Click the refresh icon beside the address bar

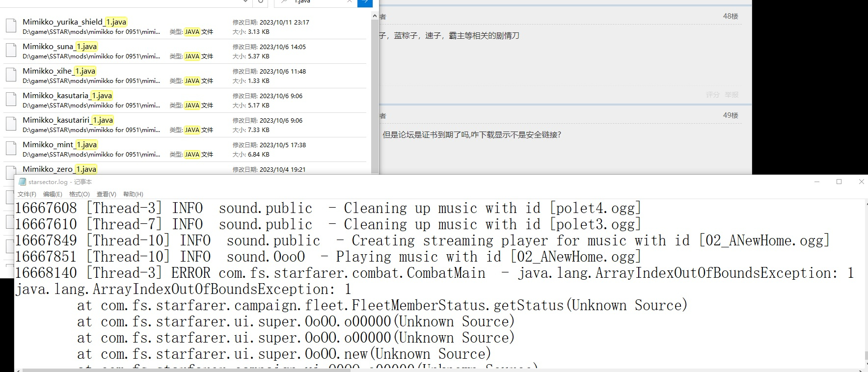click(261, 2)
